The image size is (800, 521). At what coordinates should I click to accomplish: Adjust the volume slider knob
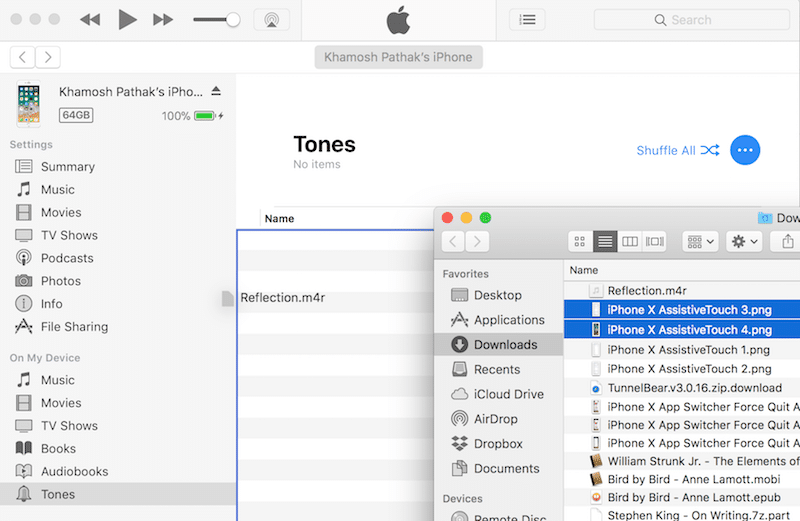click(233, 19)
